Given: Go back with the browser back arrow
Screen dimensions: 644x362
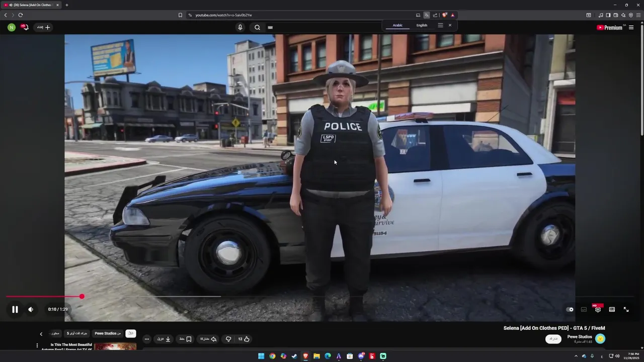Looking at the screenshot, I should (x=6, y=15).
